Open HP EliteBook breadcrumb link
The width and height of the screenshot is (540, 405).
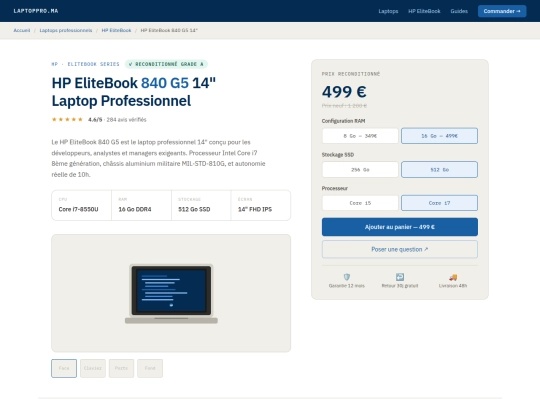[116, 30]
